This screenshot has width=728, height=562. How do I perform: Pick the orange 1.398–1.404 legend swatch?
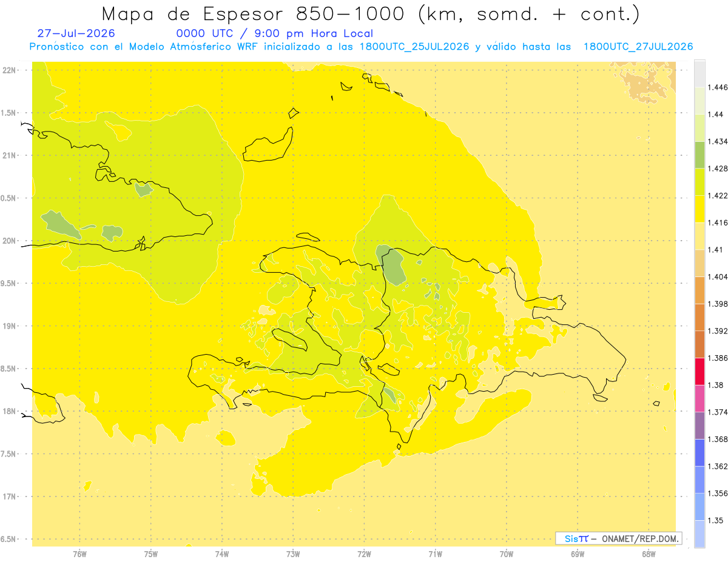coord(699,290)
